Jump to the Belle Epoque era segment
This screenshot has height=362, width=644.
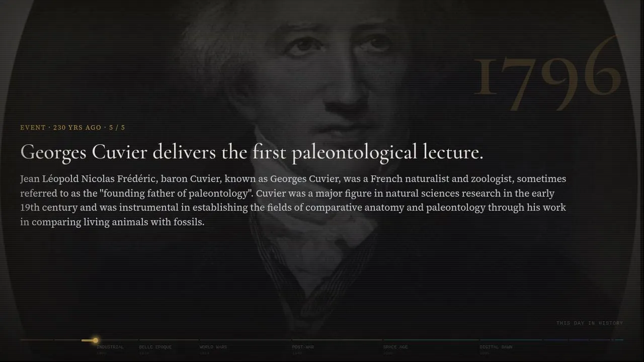pos(155,347)
